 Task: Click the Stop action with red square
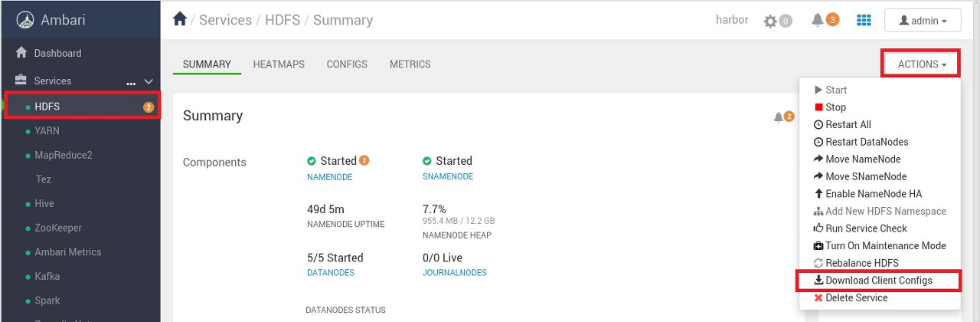pos(830,107)
